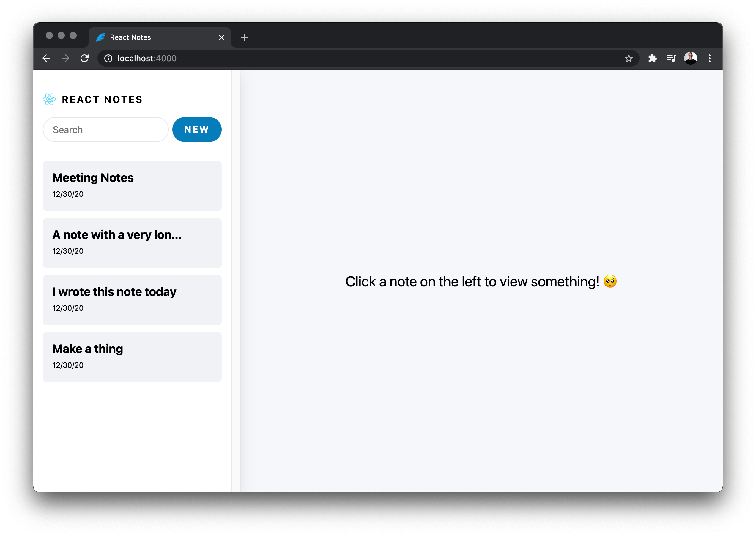
Task: Click the browser forward arrow
Action: 65,59
